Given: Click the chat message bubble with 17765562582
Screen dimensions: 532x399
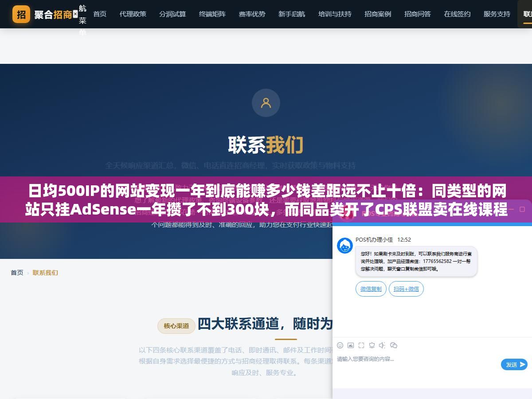Looking at the screenshot, I should (416, 262).
